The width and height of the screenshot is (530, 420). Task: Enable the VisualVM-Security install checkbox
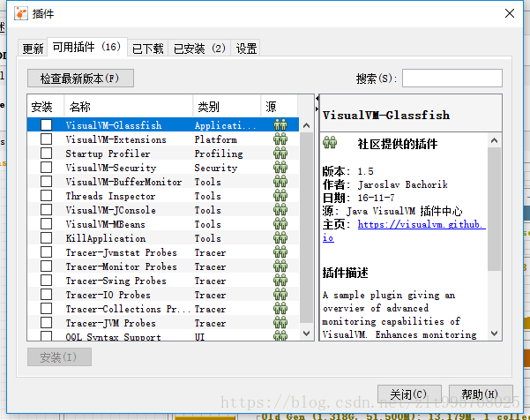tap(47, 168)
